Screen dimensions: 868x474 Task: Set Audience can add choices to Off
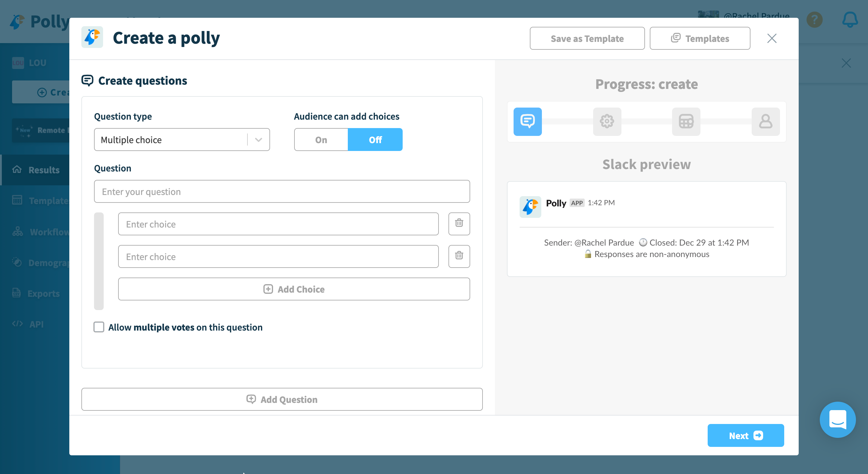(x=375, y=140)
